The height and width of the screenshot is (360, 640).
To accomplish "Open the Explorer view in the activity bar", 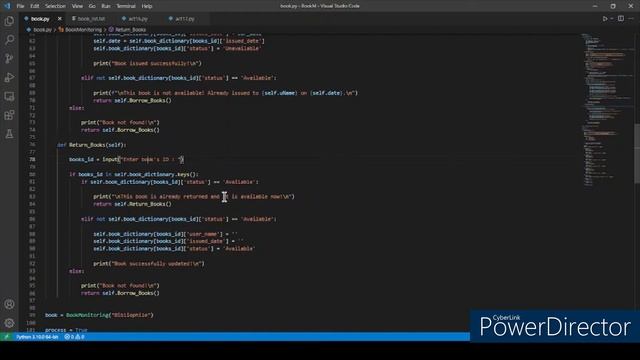I will 9,21.
